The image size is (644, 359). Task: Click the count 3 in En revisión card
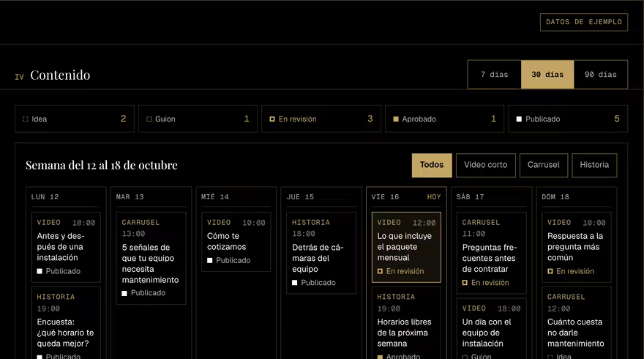pos(370,119)
